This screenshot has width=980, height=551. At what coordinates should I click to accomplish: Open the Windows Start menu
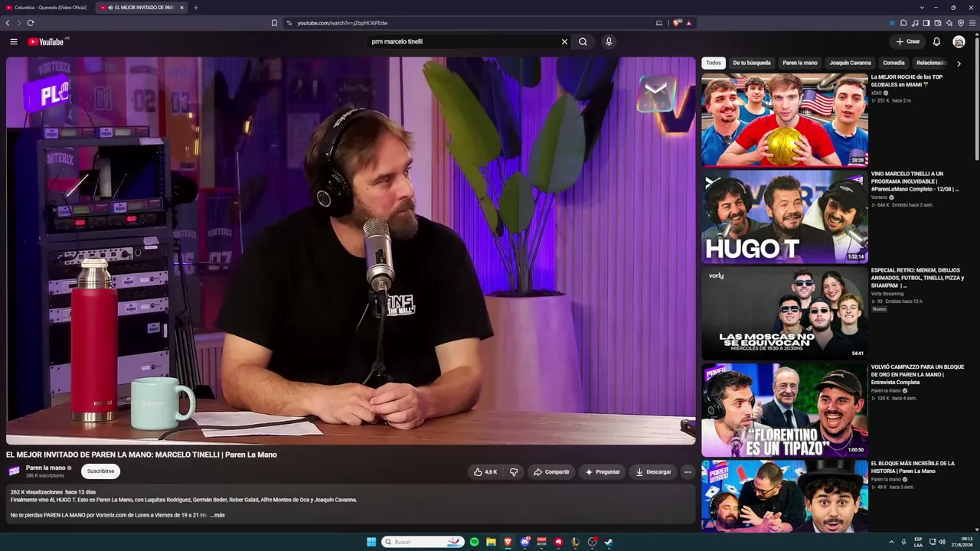[371, 542]
